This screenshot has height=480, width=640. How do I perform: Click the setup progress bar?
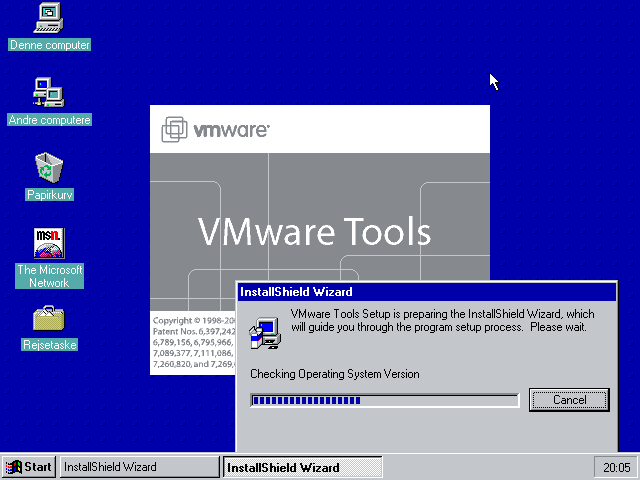tap(384, 400)
